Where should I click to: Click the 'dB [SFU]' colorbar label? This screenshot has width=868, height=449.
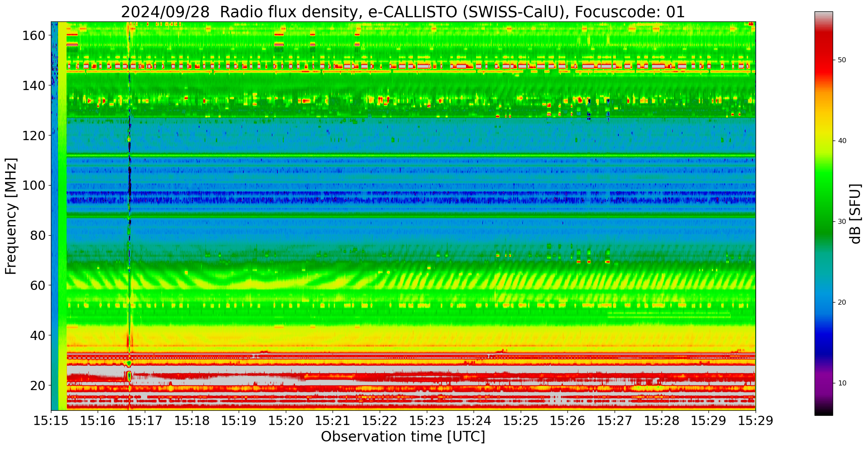pyautogui.click(x=855, y=213)
